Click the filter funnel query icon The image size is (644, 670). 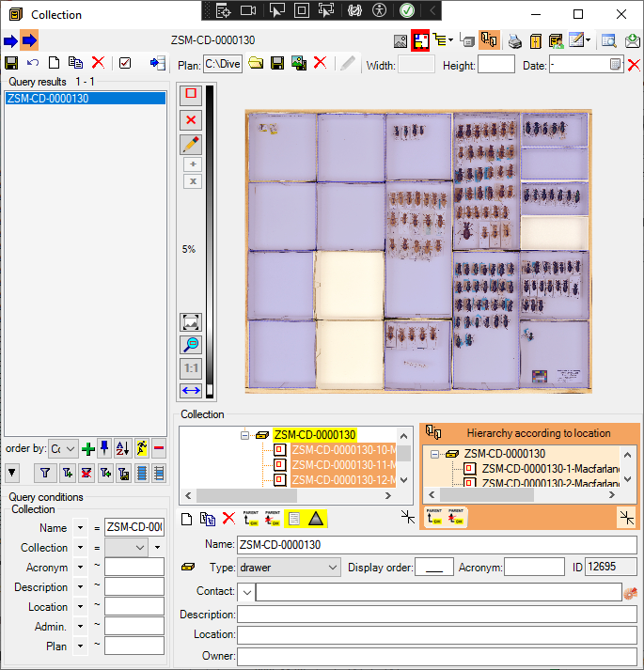43,473
